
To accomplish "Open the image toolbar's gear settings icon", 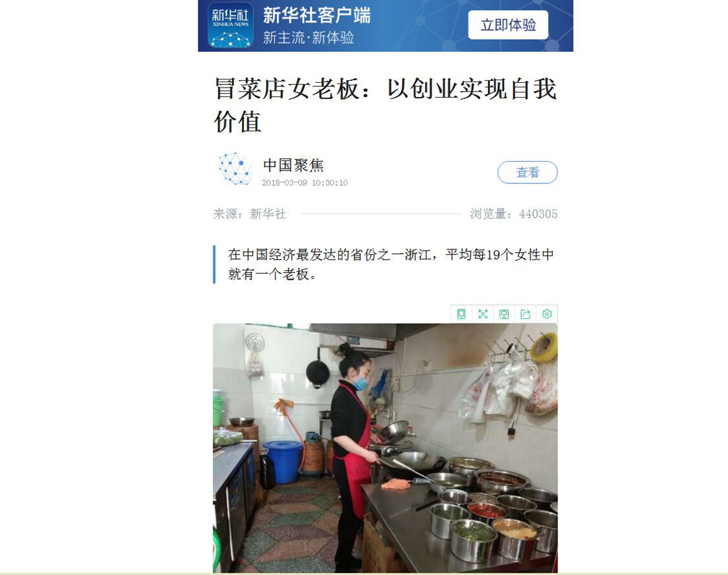I will [x=547, y=314].
